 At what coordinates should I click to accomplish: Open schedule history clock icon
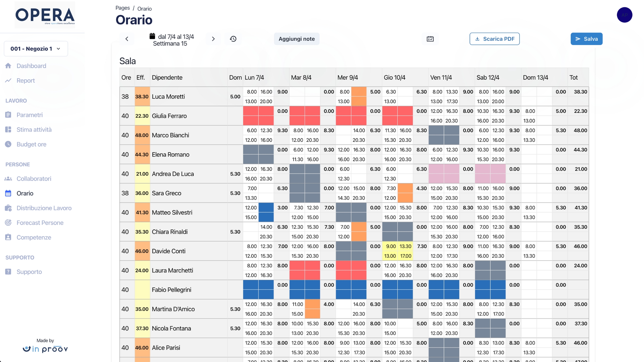[233, 39]
